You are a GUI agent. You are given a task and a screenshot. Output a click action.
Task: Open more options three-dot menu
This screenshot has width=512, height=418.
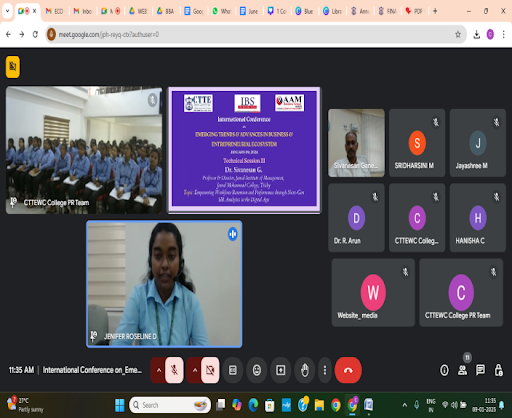click(x=325, y=370)
